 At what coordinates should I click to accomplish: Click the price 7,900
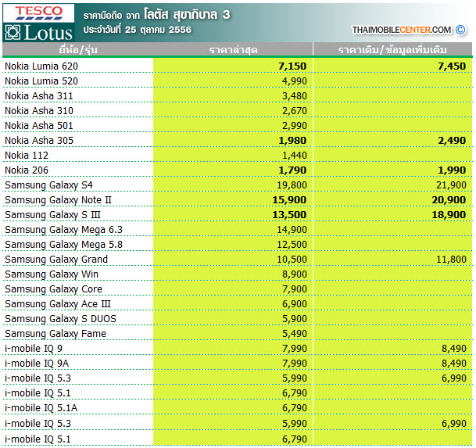(x=295, y=289)
